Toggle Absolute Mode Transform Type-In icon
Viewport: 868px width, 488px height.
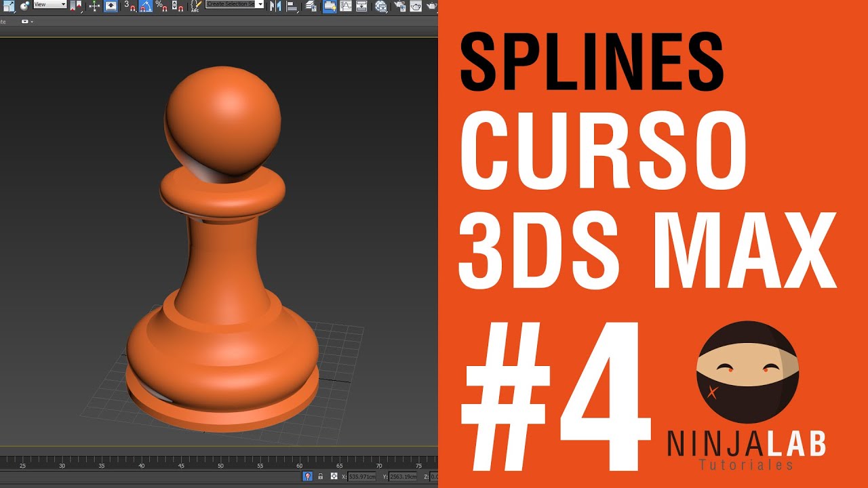point(334,476)
